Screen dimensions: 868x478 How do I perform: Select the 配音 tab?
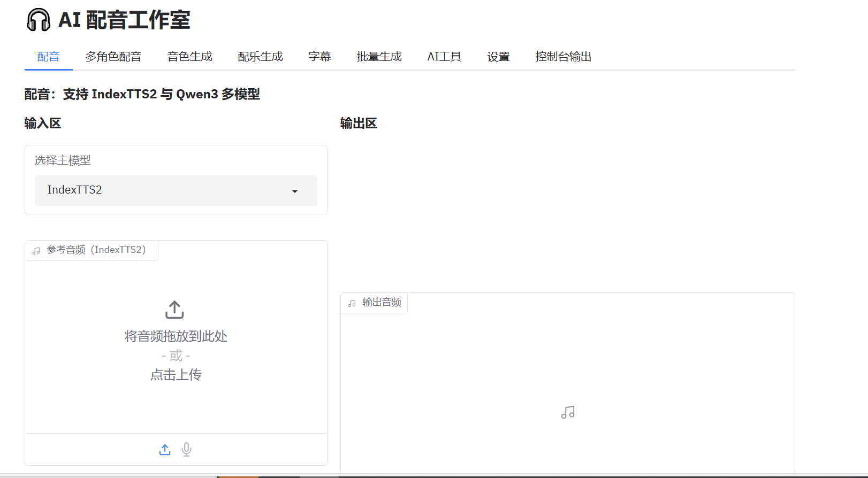coord(48,57)
